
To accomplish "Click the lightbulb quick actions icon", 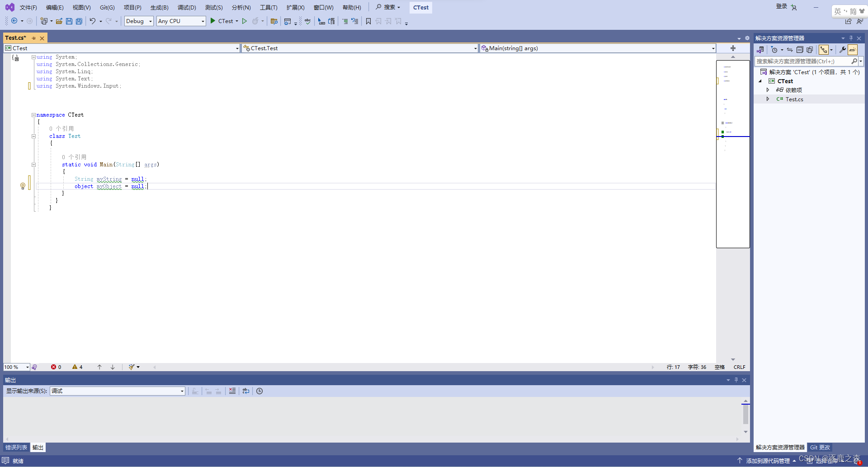I will (23, 186).
